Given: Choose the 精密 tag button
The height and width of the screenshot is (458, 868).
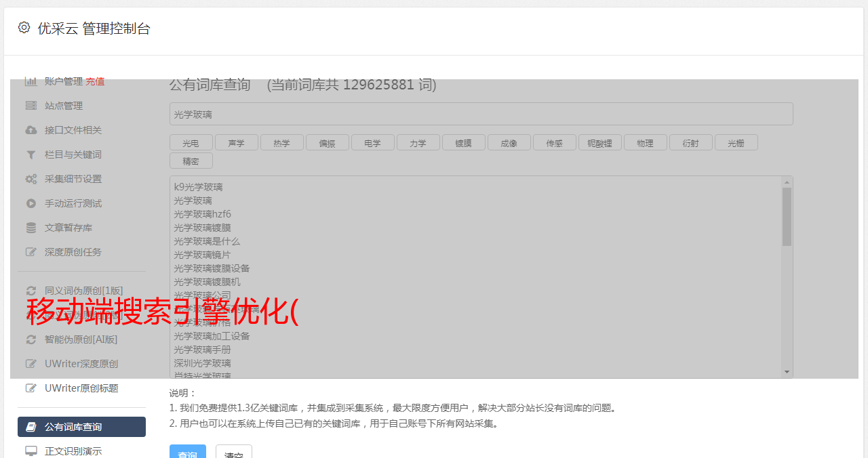Looking at the screenshot, I should coord(191,161).
